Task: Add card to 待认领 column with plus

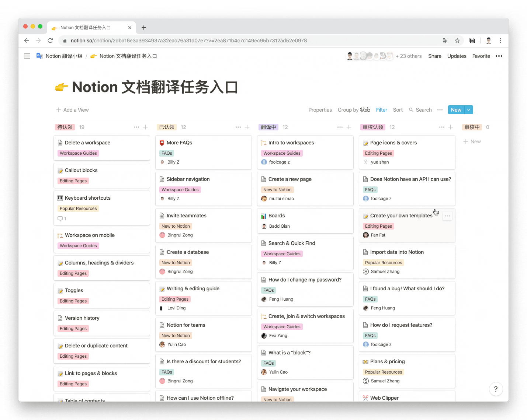Action: tap(145, 127)
